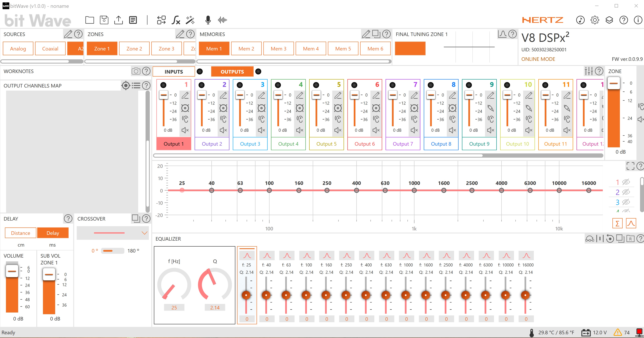This screenshot has width=644, height=338.
Task: Mute Output 2 channel
Action: pos(223,130)
